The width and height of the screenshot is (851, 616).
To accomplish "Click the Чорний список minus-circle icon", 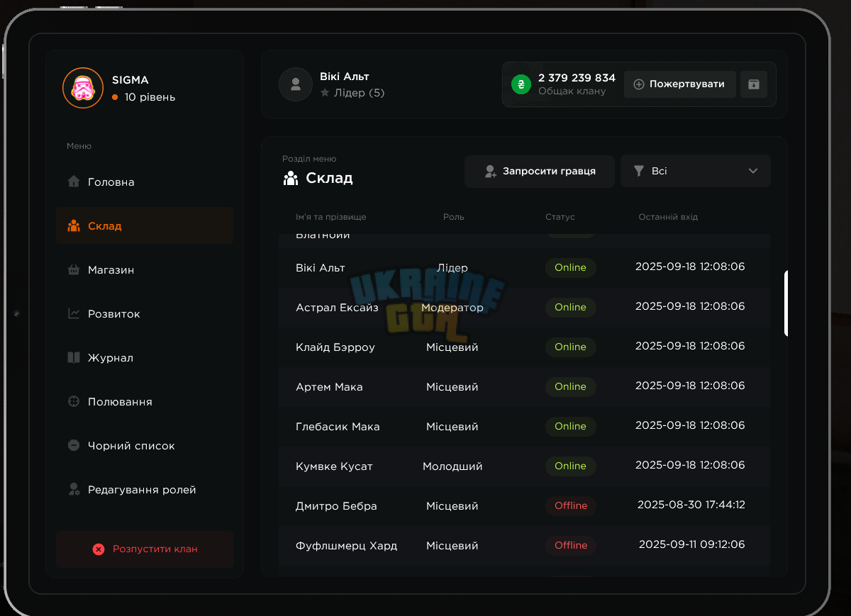I will 74,445.
